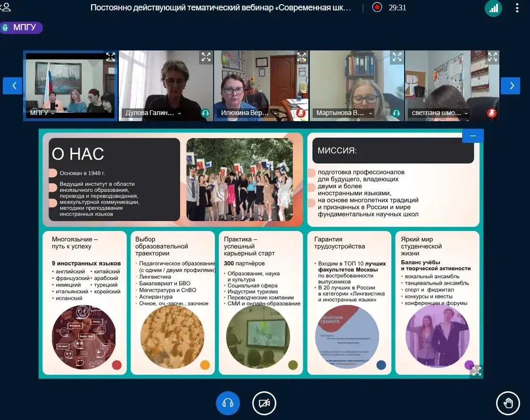The image size is (530, 420).
Task: Select the Мартынова В video thumbnail
Action: 357,86
